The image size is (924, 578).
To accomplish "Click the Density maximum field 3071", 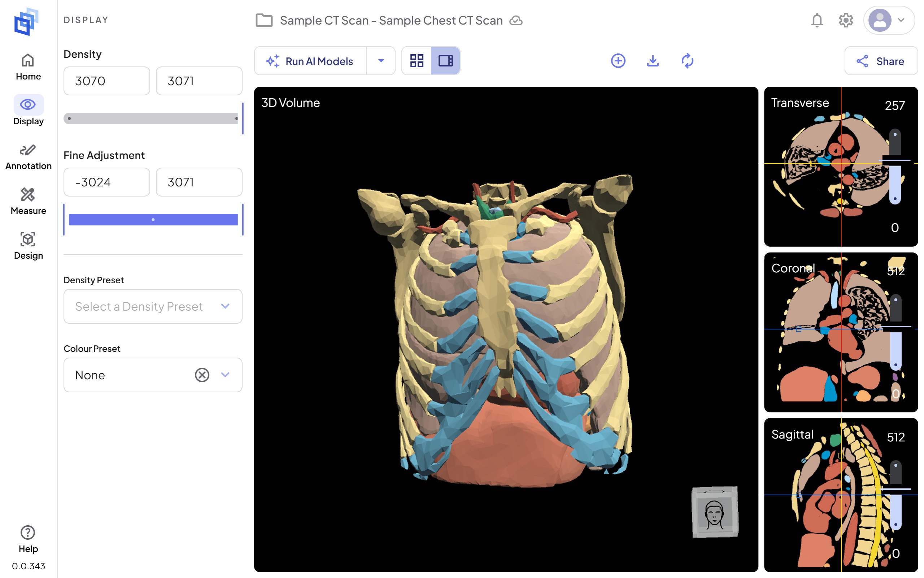I will (199, 81).
